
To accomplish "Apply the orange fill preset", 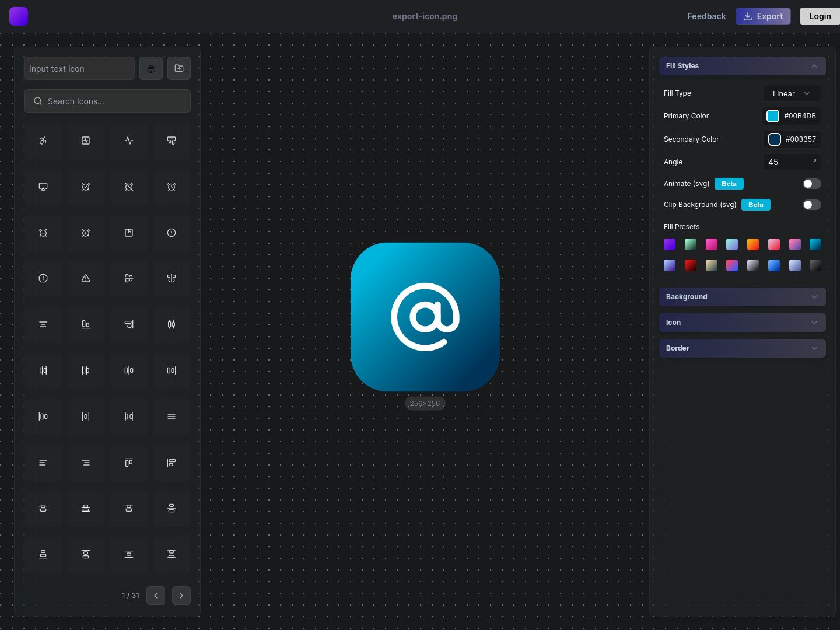I will (753, 244).
